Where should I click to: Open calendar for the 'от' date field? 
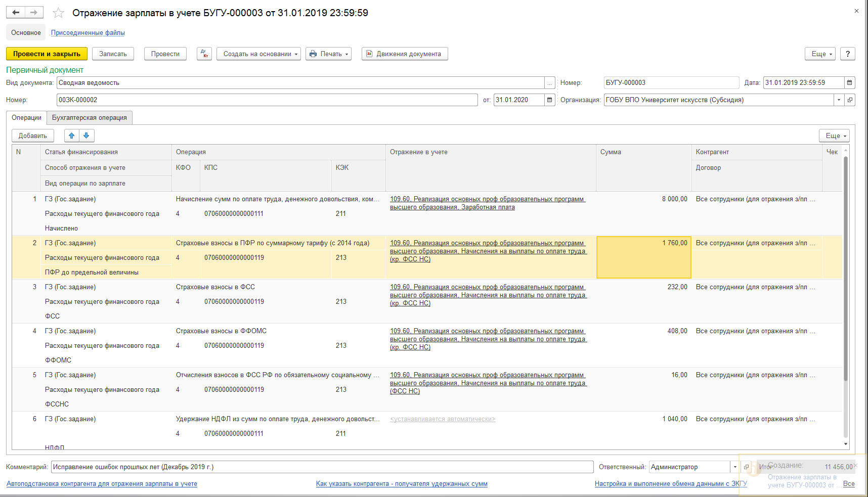point(550,100)
